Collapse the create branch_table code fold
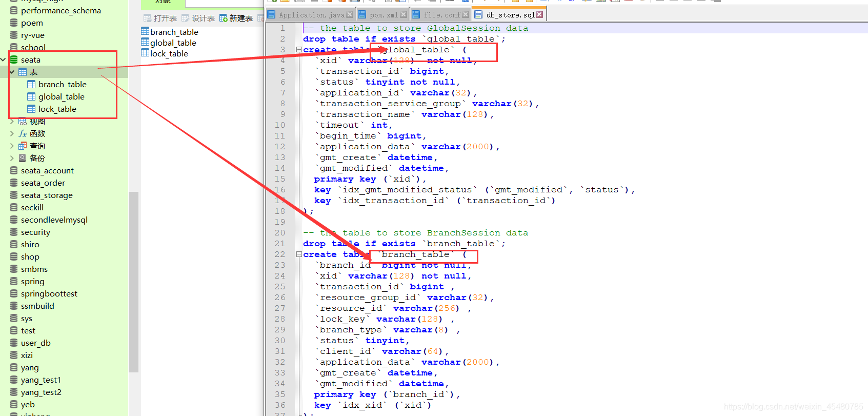The image size is (868, 416). tap(299, 254)
